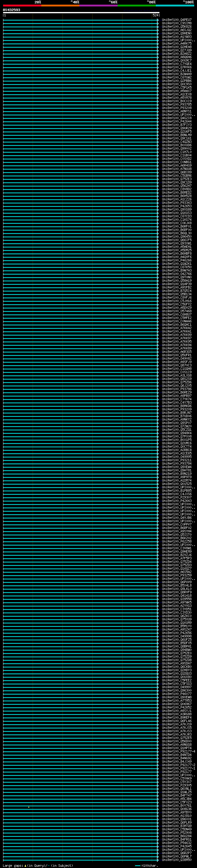Click the alignment bar for UniRef100_Q38M50
This screenshot has width=197, height=868.
(81, 860)
